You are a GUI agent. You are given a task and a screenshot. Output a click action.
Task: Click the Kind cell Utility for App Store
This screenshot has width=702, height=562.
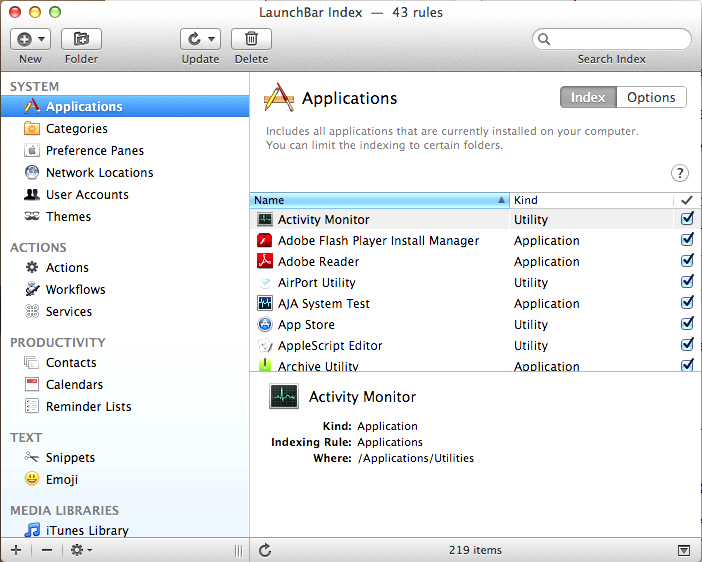pos(531,324)
